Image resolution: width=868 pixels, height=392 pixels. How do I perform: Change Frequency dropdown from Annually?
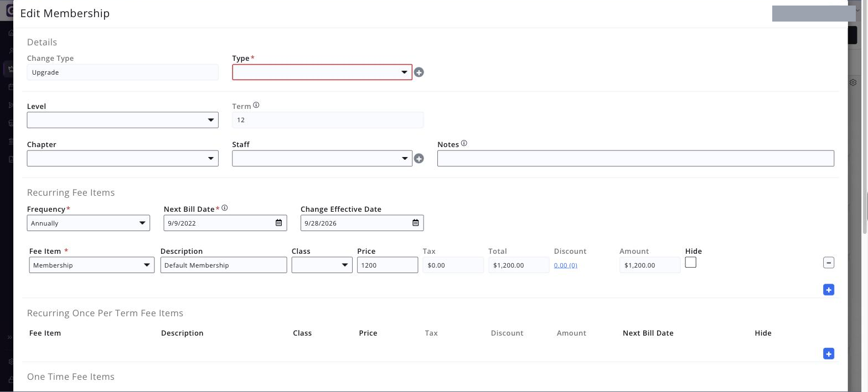[89, 223]
